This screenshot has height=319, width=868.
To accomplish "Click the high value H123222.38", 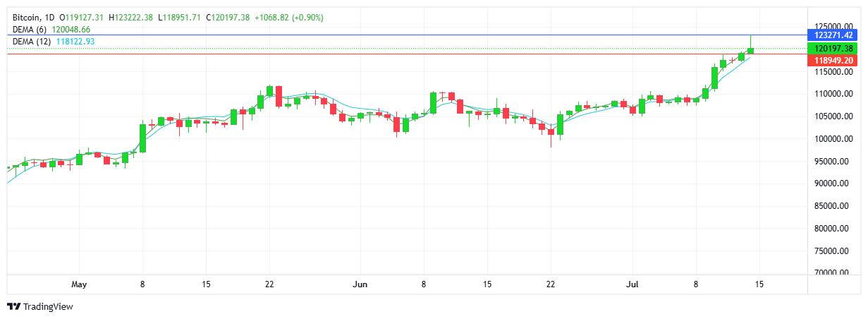I will tap(130, 17).
